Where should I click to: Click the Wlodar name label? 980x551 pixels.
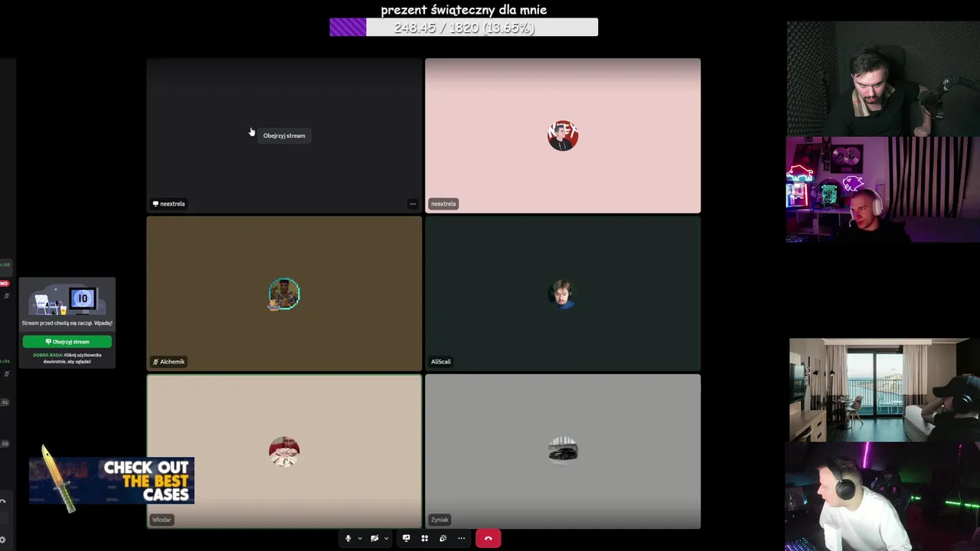click(162, 520)
